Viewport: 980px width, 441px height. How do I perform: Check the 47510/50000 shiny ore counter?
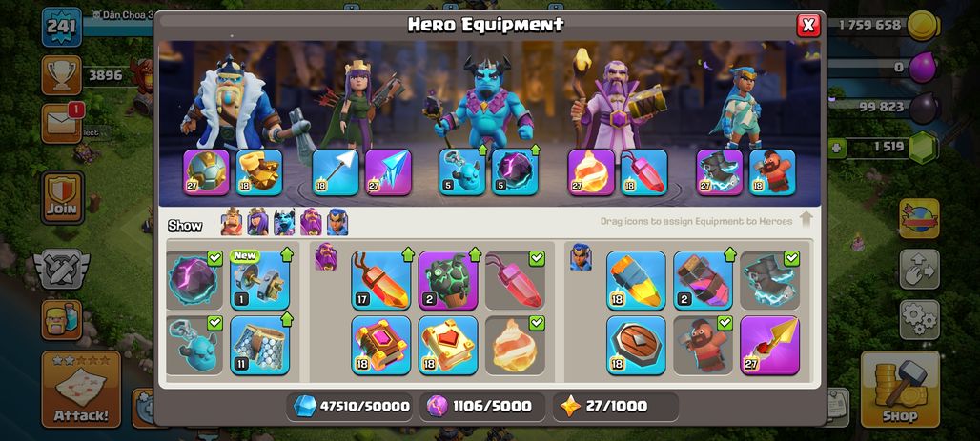pos(351,407)
